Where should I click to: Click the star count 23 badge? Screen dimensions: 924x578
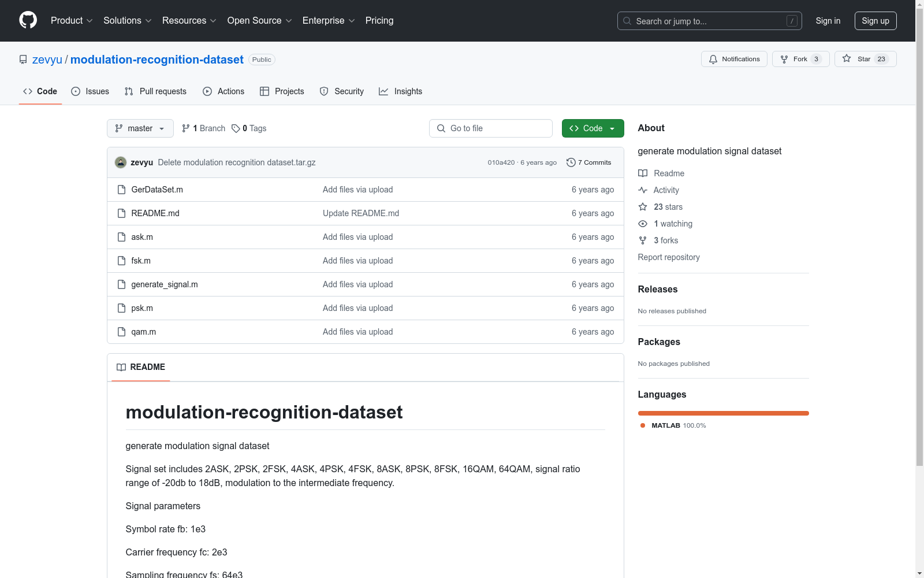[x=881, y=59]
